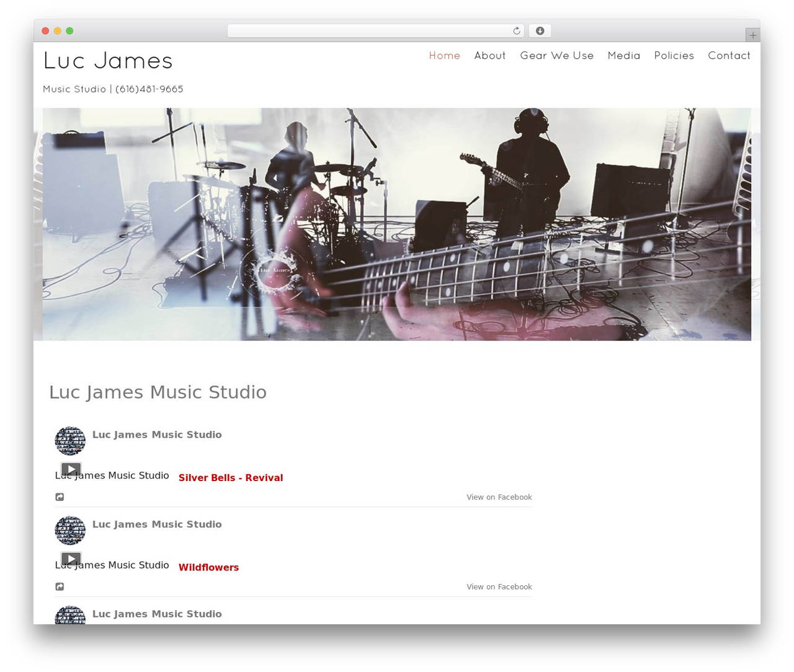Click the Music Studio phone number tagline

pyautogui.click(x=113, y=89)
